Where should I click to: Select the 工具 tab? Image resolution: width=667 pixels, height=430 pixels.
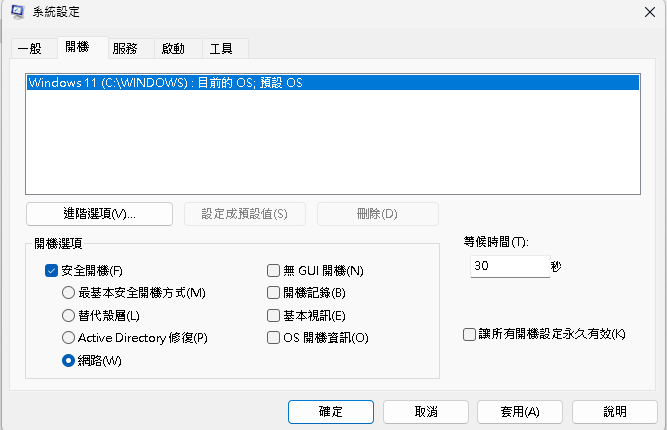(x=224, y=49)
